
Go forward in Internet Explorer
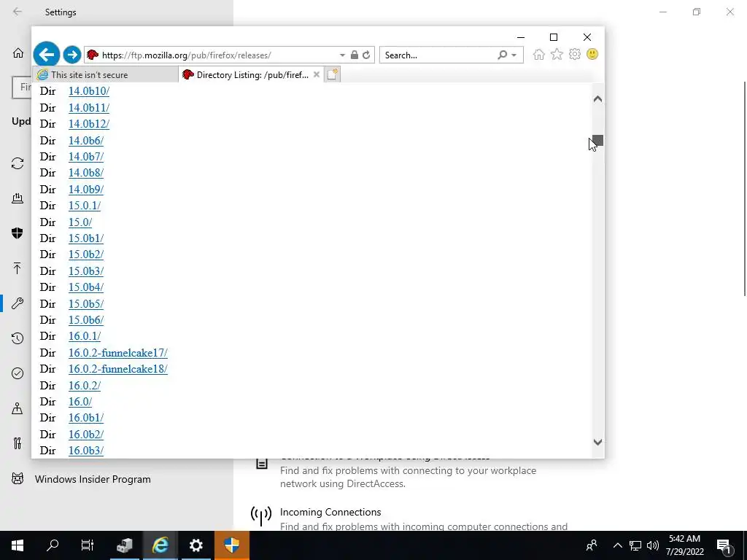tap(72, 55)
